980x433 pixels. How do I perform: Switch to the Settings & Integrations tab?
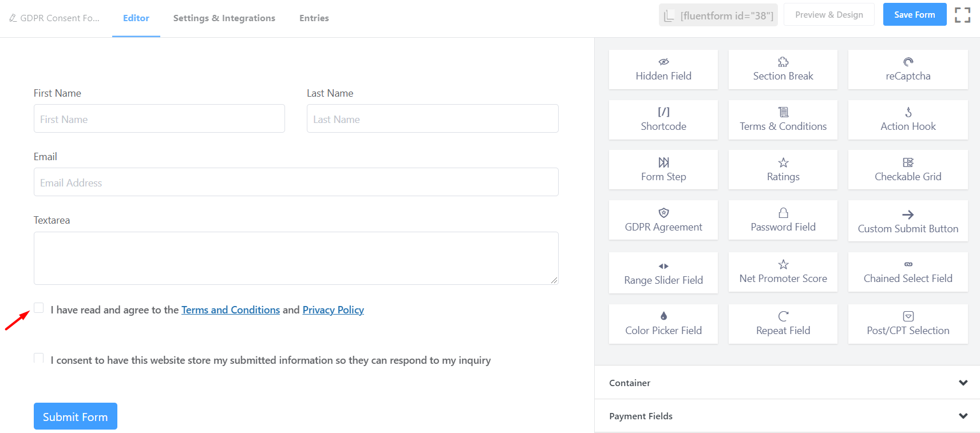224,18
